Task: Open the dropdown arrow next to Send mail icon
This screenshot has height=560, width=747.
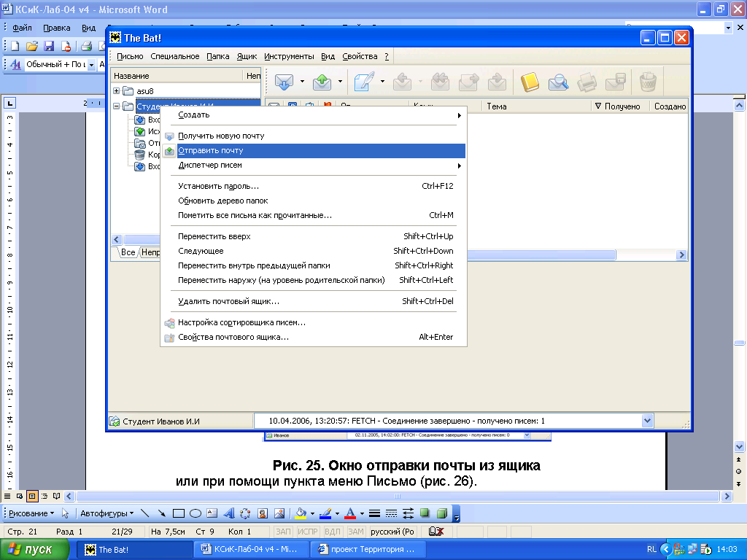Action: (x=340, y=82)
